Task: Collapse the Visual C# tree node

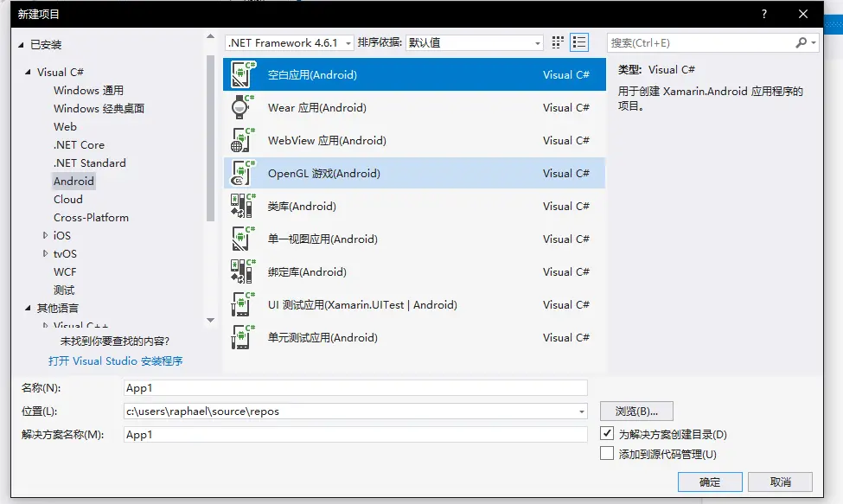Action: [x=28, y=72]
